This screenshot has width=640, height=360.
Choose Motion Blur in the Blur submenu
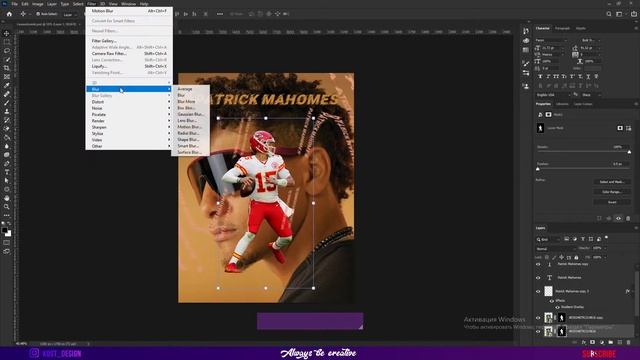(x=191, y=127)
